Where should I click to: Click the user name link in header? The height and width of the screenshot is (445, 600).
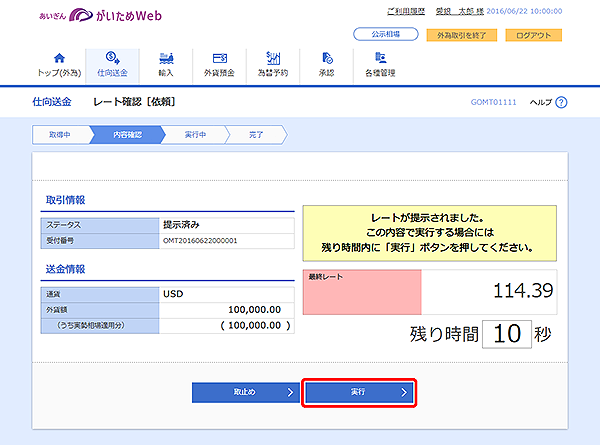(x=460, y=11)
